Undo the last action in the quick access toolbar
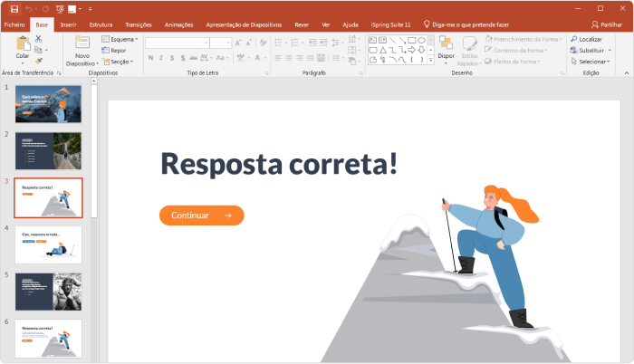Viewport: 634px width, 364px height. [29, 9]
